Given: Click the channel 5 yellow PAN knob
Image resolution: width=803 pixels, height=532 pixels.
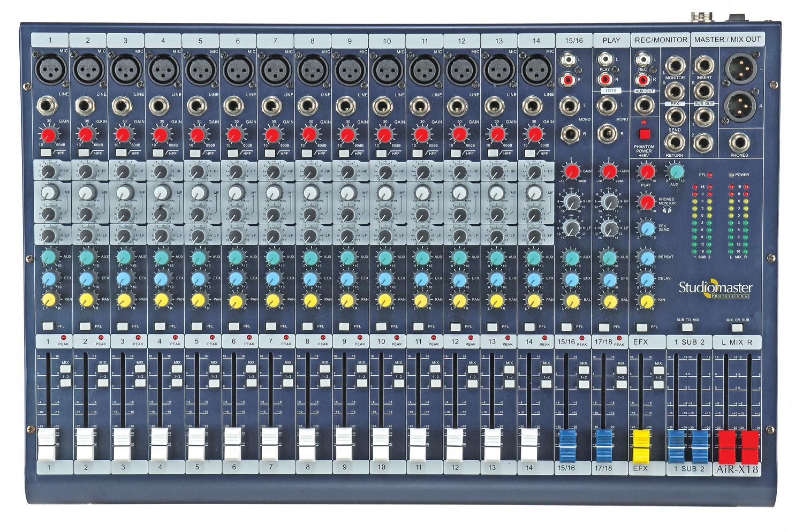Looking at the screenshot, I should (198, 300).
